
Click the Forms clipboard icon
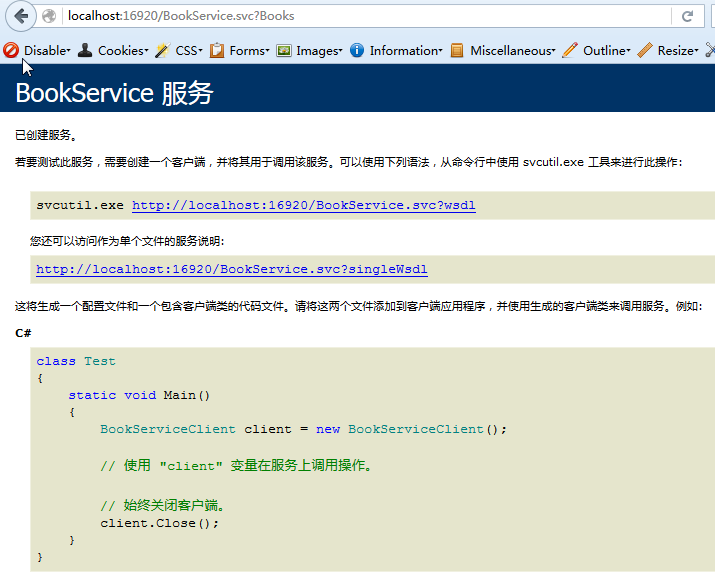tap(217, 50)
